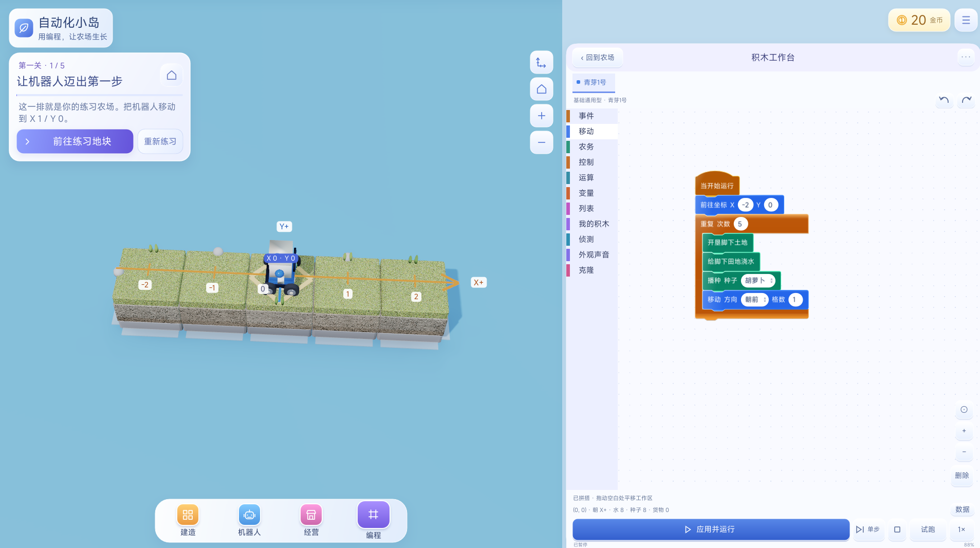Zoom in the farm view
980x548 pixels.
(542, 116)
